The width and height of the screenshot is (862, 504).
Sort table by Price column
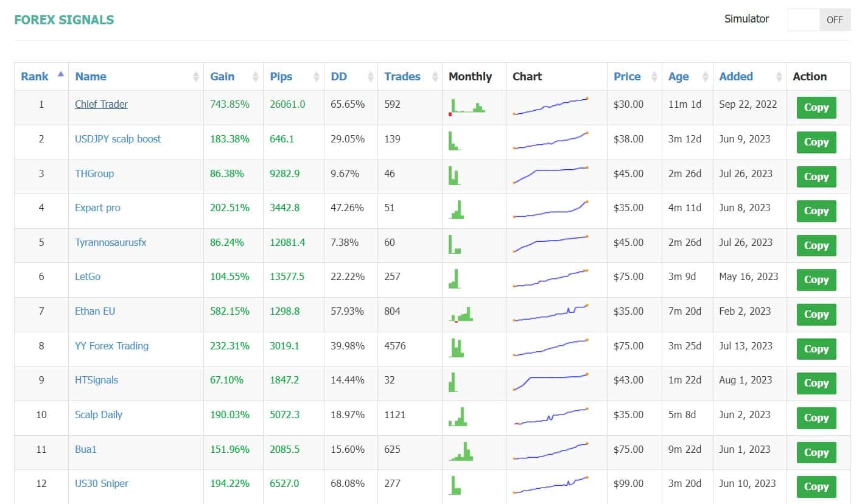(x=635, y=77)
